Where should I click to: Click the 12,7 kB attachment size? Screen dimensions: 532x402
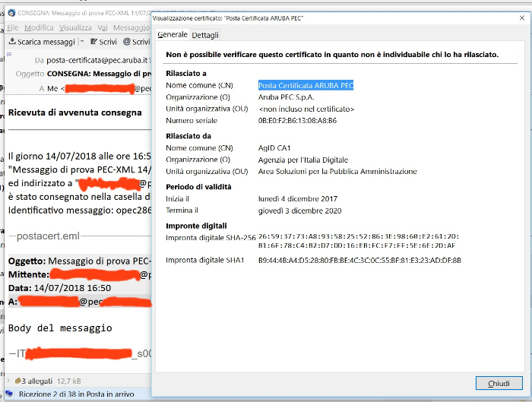point(69,381)
